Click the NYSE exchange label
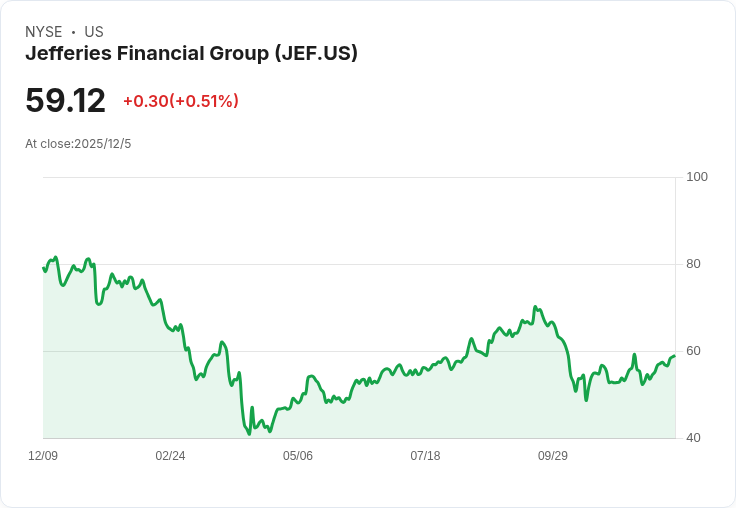Image resolution: width=736 pixels, height=508 pixels. (x=44, y=32)
